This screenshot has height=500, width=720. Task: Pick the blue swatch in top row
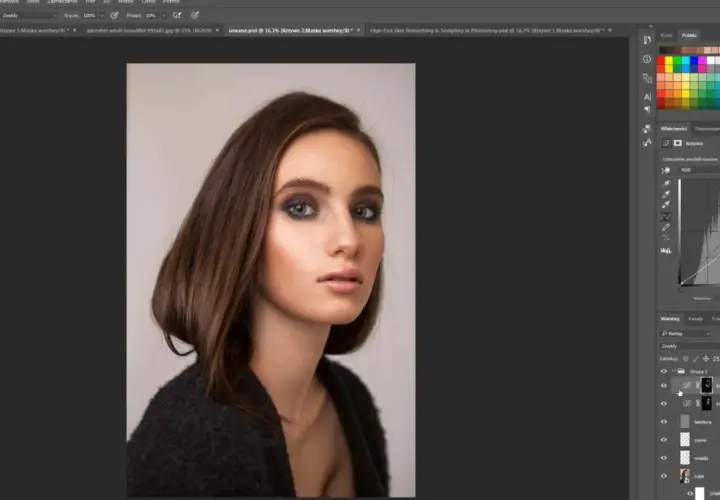[694, 60]
